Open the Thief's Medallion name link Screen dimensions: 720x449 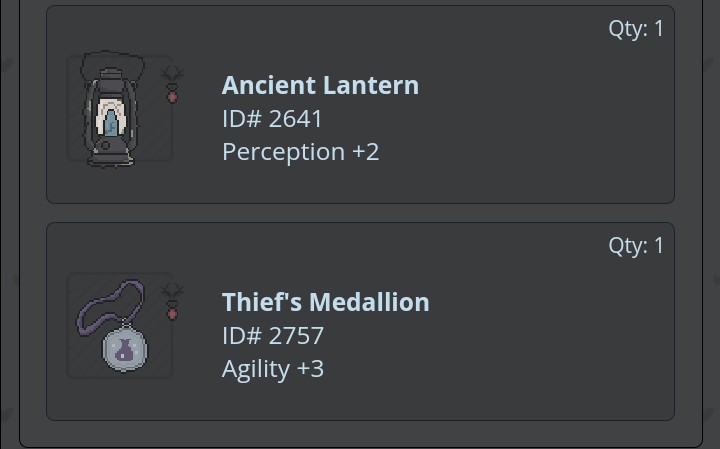(326, 302)
